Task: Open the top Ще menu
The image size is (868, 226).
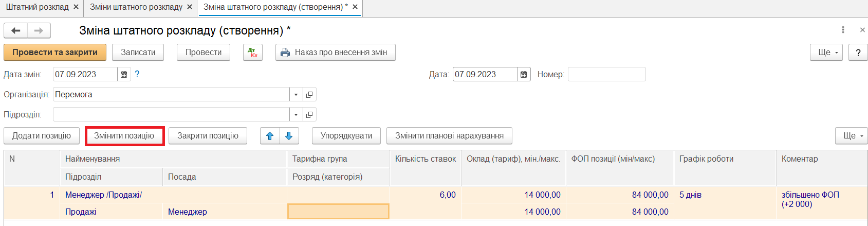Action: tap(826, 53)
